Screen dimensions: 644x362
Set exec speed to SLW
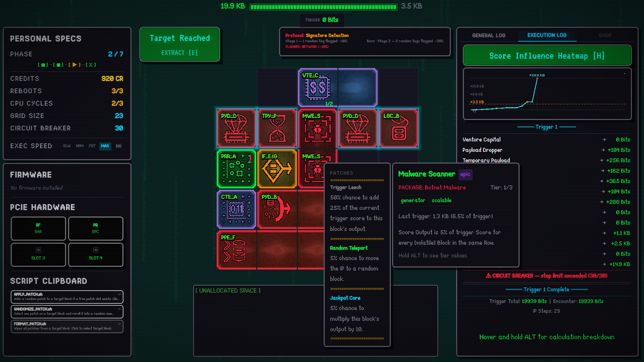click(x=67, y=146)
